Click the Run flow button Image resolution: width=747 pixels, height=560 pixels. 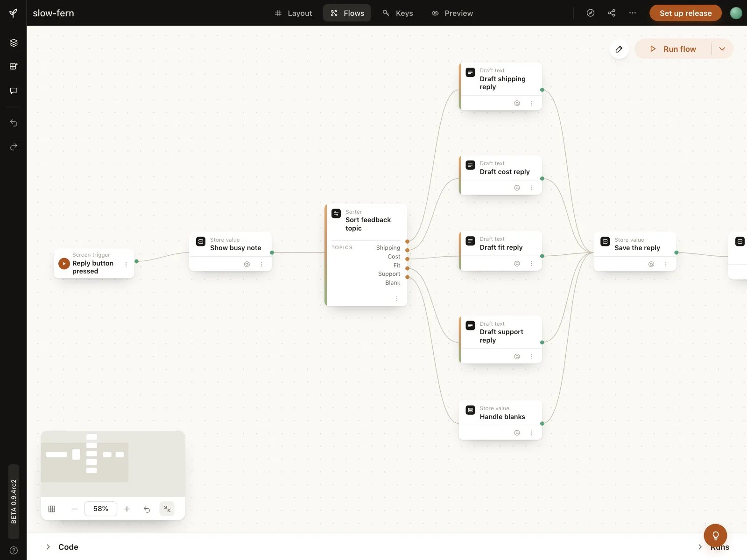[x=673, y=49]
